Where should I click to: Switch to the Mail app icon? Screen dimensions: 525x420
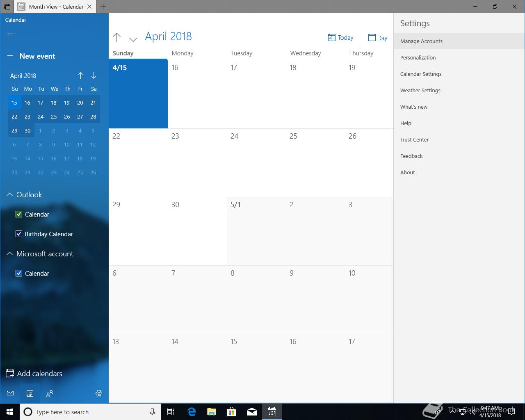coord(10,393)
